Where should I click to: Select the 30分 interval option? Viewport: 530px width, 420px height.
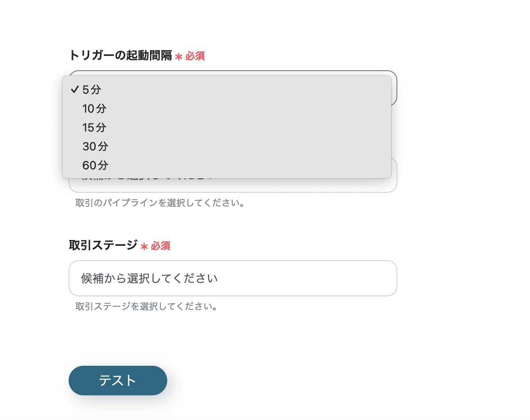point(95,146)
